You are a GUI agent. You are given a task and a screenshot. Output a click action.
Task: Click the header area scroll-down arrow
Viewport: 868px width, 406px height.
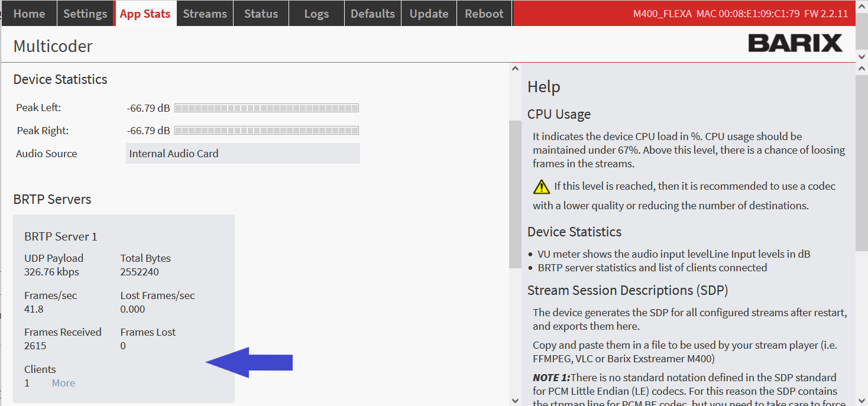[x=861, y=56]
